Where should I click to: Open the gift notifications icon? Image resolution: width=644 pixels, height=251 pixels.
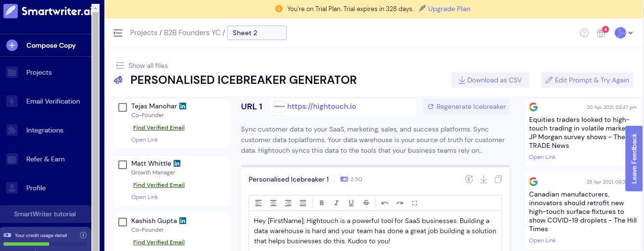coord(601,33)
